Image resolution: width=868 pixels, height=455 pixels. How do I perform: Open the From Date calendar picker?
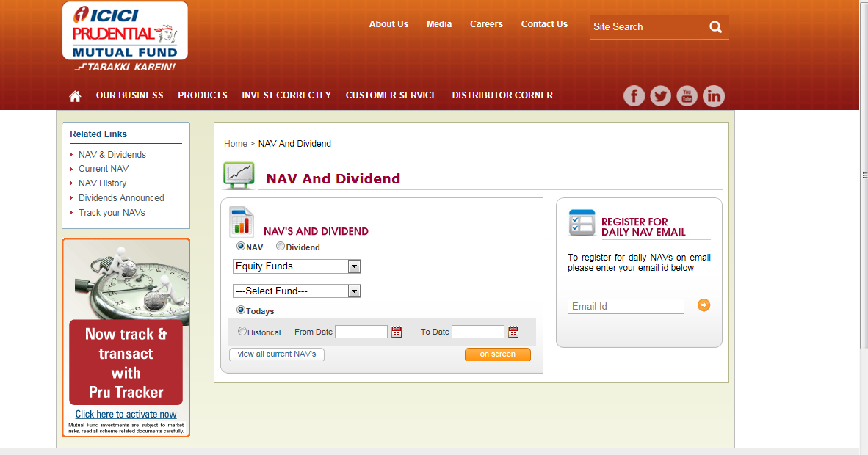(x=397, y=332)
